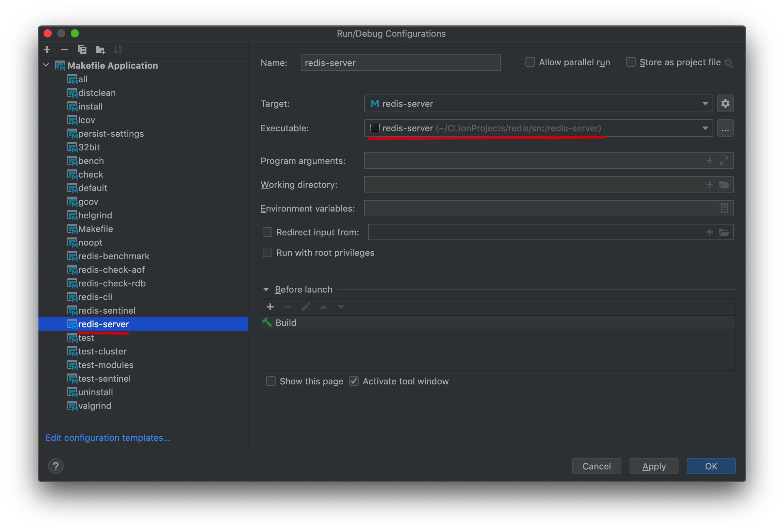Click the remove configuration icon
This screenshot has width=784, height=532.
[x=64, y=49]
